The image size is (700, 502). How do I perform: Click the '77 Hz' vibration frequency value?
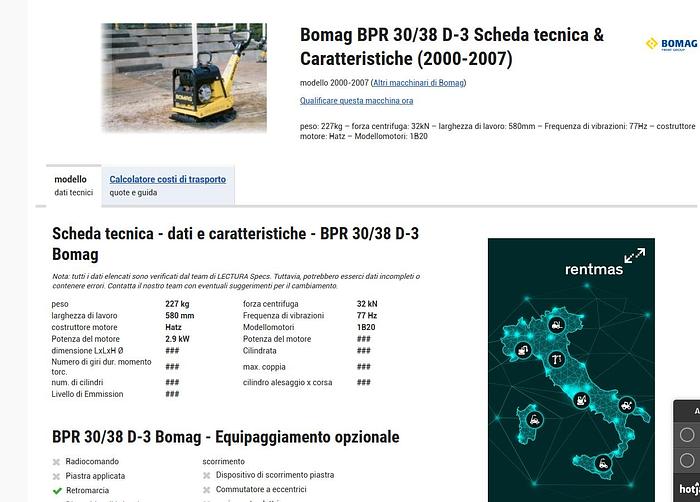click(367, 315)
